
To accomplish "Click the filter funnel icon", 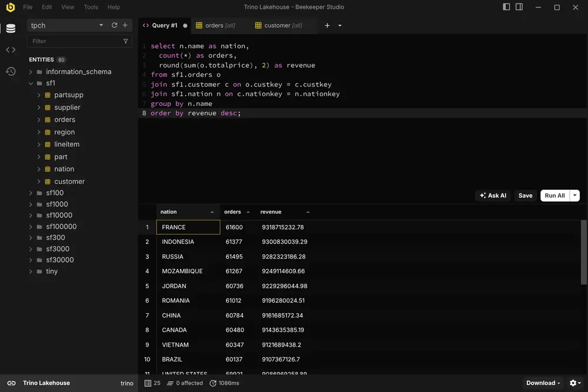I will [126, 41].
